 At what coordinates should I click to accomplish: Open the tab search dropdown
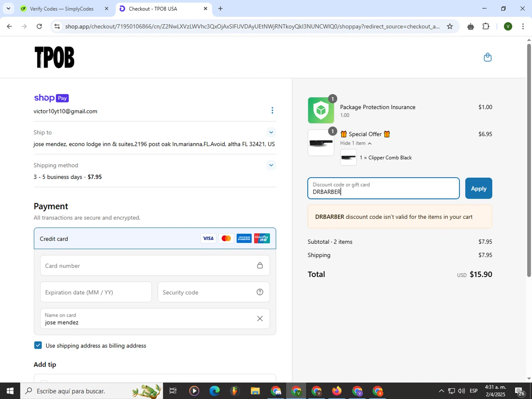click(x=8, y=9)
